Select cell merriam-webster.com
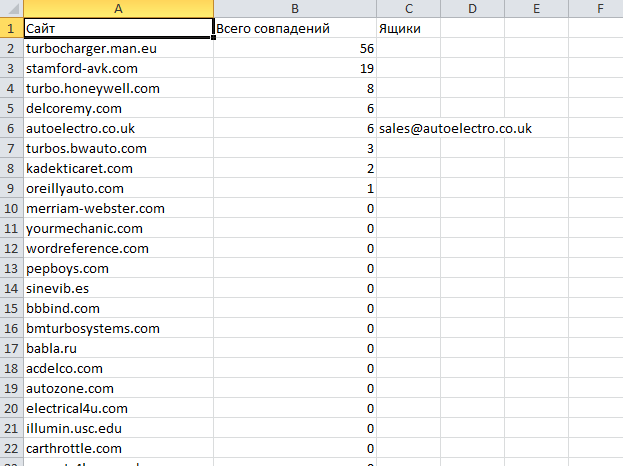This screenshot has height=466, width=623. (x=118, y=208)
